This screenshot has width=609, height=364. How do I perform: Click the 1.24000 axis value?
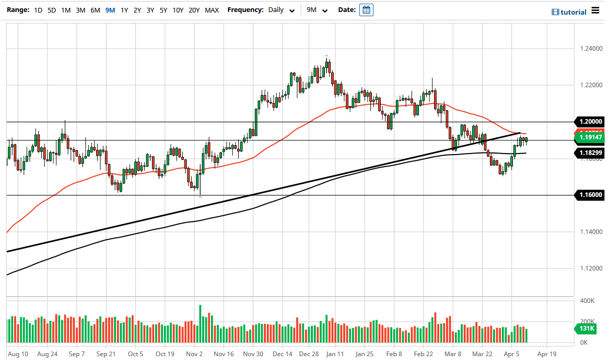coord(591,49)
